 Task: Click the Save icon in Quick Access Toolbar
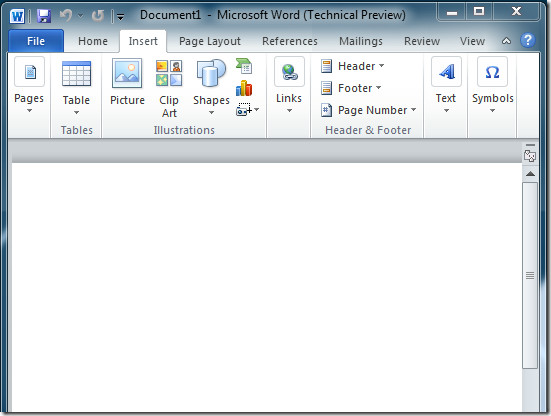(x=44, y=15)
